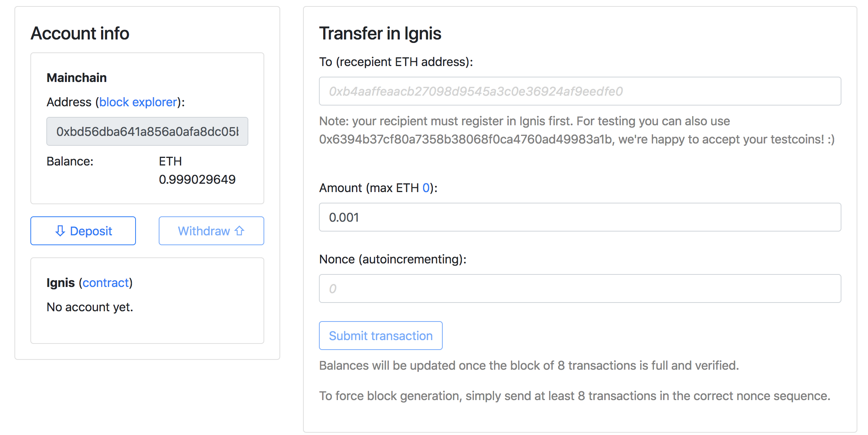The height and width of the screenshot is (435, 868).
Task: Click the Mainchain section title
Action: (77, 78)
